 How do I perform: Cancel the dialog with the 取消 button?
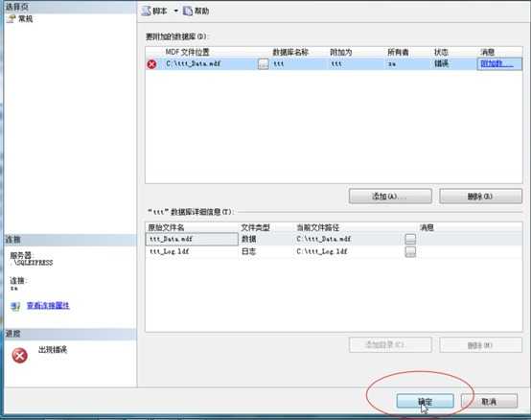[x=489, y=402]
